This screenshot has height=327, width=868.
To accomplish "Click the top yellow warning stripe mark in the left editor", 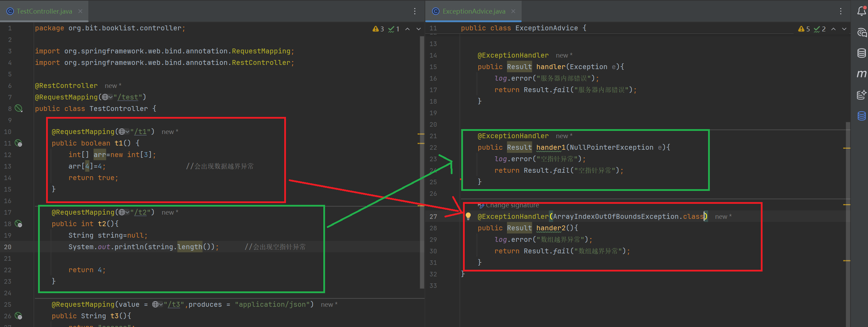I will pos(421,134).
